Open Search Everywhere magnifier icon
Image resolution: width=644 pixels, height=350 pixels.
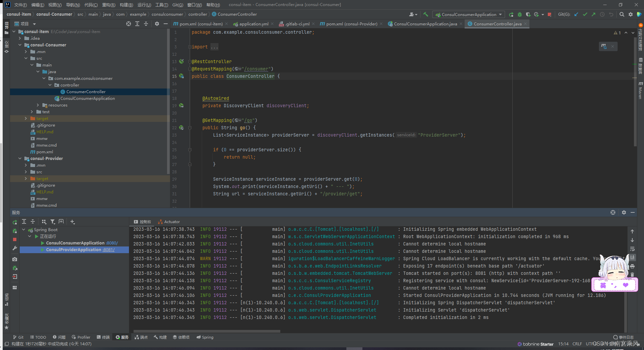[x=622, y=14]
